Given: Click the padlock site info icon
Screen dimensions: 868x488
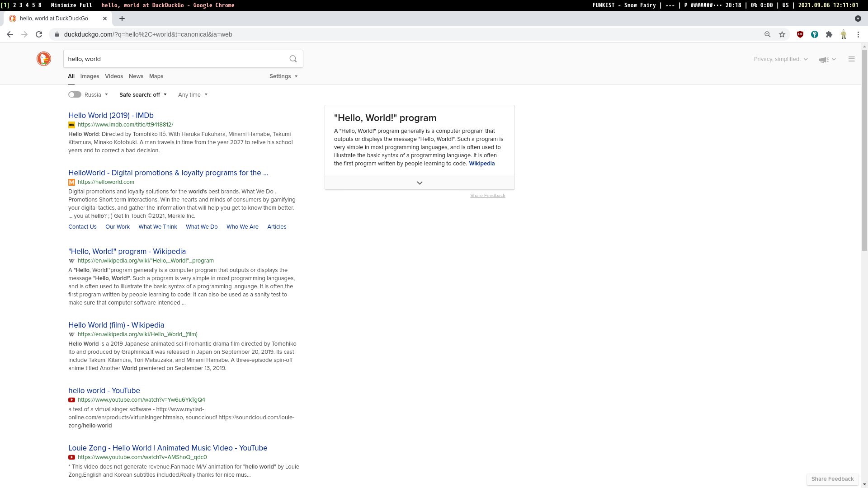Looking at the screenshot, I should [x=57, y=34].
